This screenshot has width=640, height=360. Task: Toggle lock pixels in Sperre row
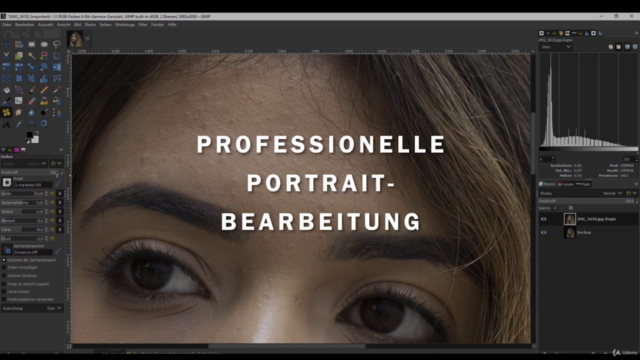(x=555, y=208)
